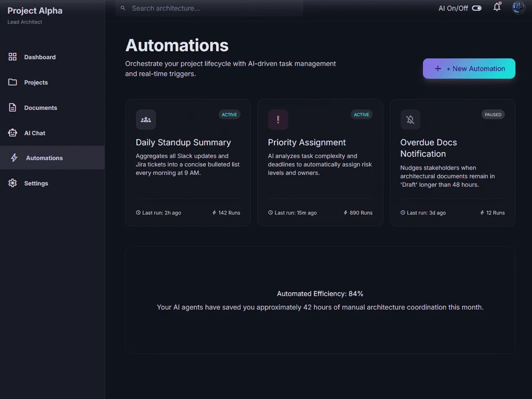Create a New Automation
Image resolution: width=532 pixels, height=399 pixels.
coord(469,69)
